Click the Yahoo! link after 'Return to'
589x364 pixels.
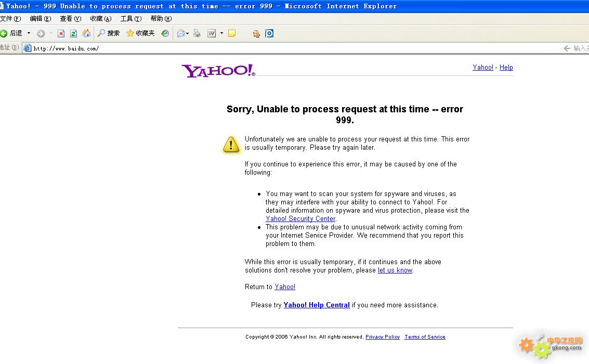pos(285,287)
